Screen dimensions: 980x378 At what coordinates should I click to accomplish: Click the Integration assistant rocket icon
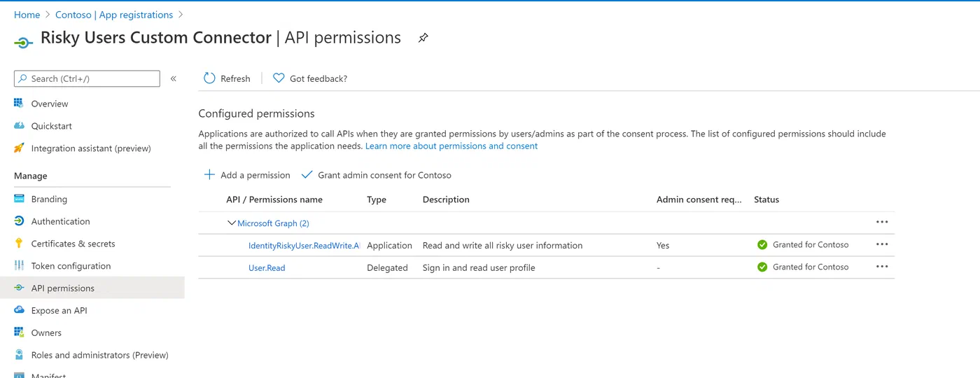coord(19,148)
